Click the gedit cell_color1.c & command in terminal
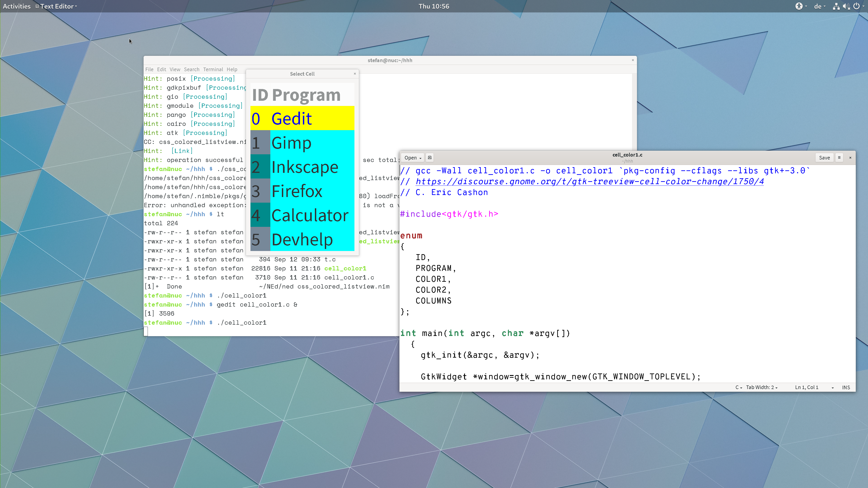The width and height of the screenshot is (868, 488). click(x=257, y=305)
